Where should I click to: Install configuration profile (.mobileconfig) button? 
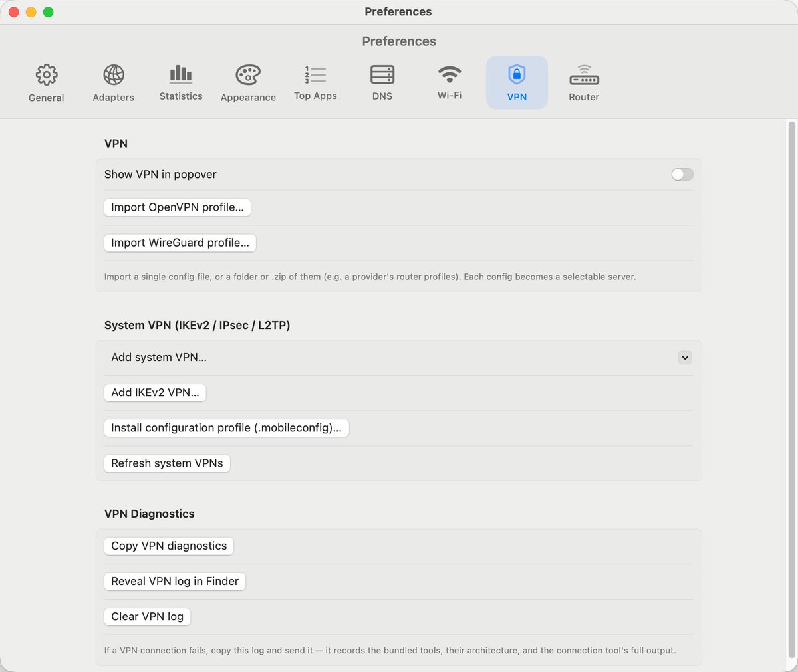pyautogui.click(x=227, y=428)
